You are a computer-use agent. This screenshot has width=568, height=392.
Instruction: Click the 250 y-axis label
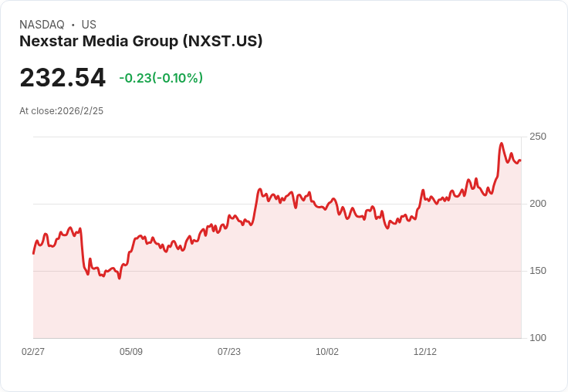pyautogui.click(x=537, y=137)
